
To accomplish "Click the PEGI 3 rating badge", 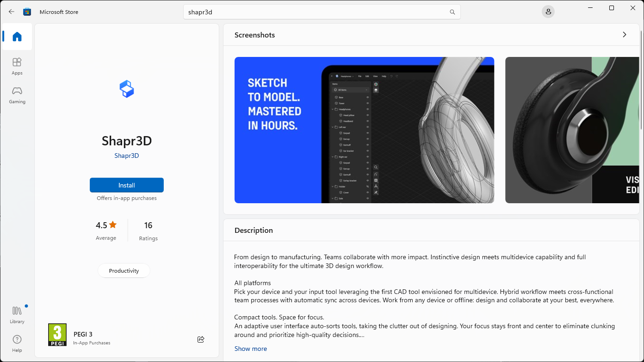I will pos(57,335).
